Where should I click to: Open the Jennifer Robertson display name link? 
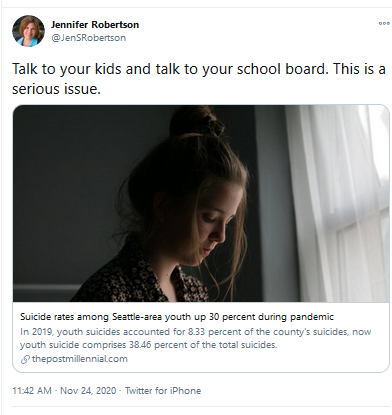click(x=95, y=25)
